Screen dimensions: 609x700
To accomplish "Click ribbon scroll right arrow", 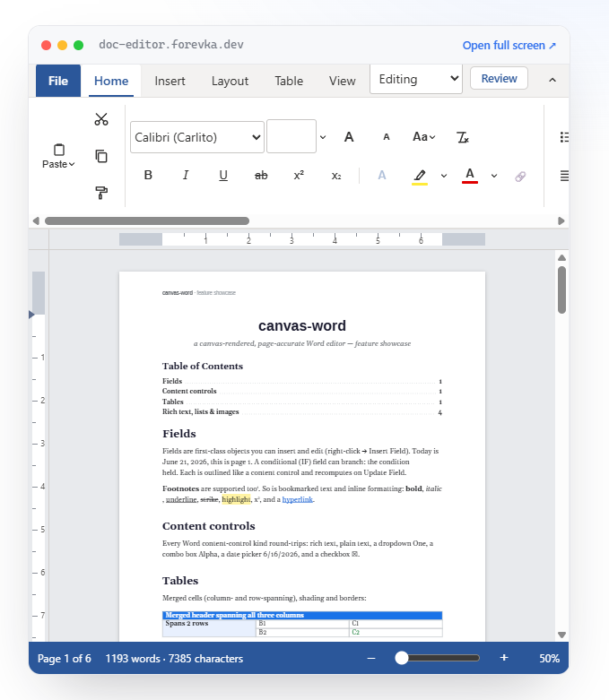I will point(561,221).
